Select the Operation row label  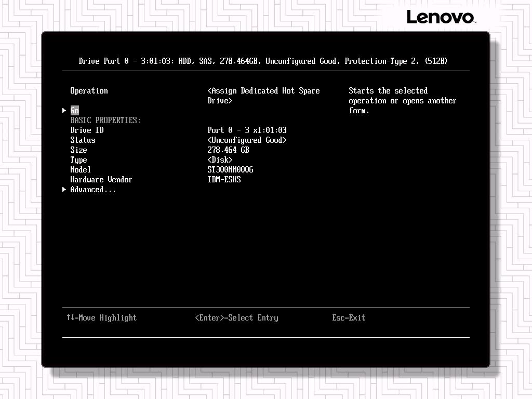[89, 91]
